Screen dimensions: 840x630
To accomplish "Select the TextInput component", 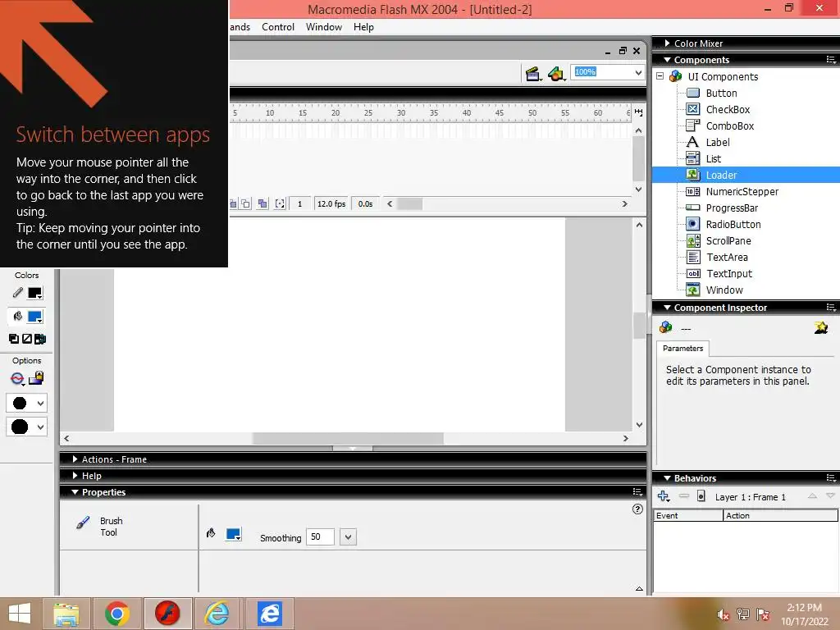I will (x=729, y=274).
